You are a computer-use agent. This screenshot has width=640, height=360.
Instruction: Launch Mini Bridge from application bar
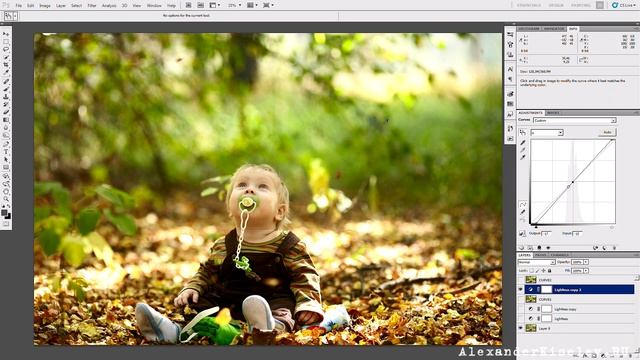(200, 5)
